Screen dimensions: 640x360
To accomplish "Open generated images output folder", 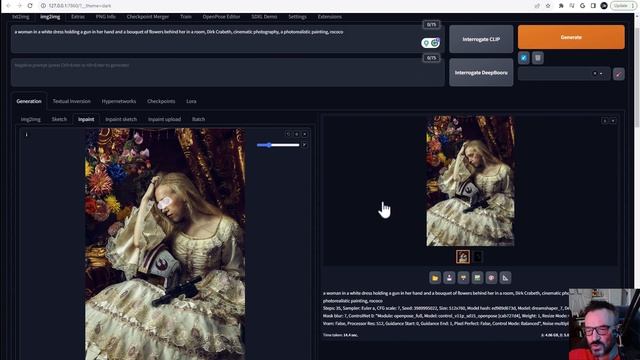I will click(x=435, y=278).
